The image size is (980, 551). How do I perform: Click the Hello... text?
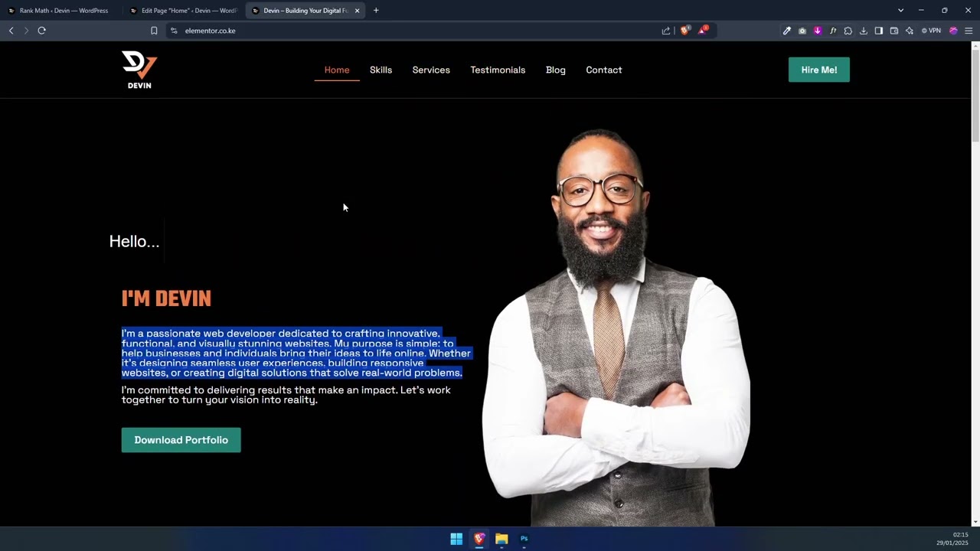pos(134,242)
